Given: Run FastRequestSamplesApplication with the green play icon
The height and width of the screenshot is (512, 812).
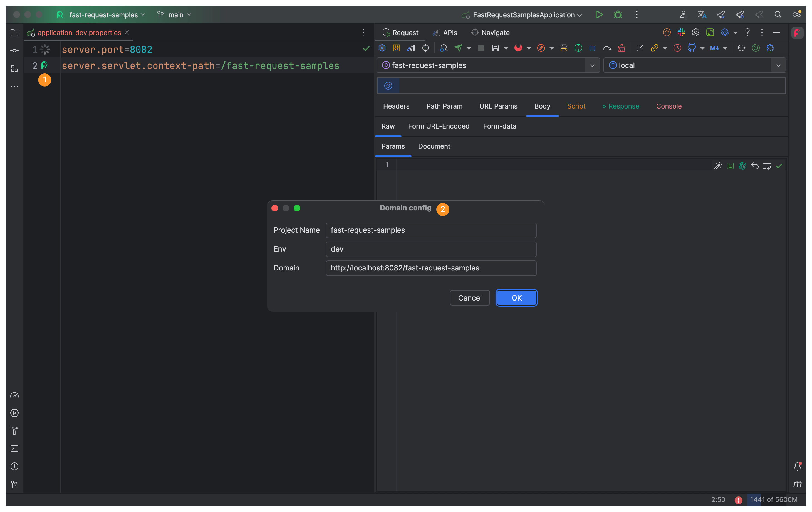Looking at the screenshot, I should 599,14.
